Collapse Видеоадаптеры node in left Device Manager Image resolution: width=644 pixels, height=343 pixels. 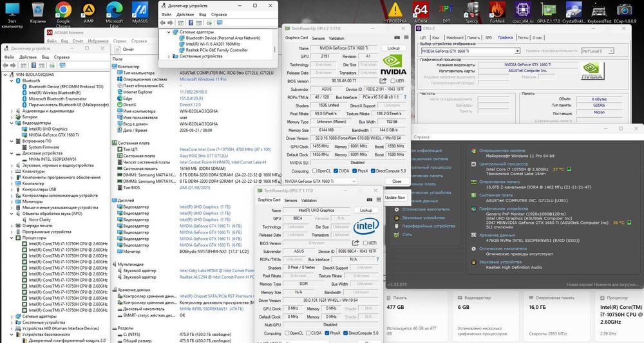click(x=12, y=123)
